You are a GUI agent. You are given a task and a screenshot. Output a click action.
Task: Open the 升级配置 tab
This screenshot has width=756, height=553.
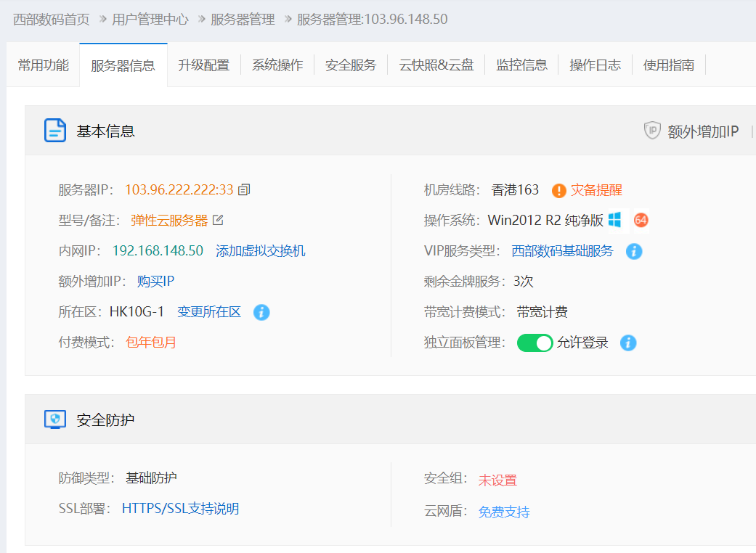203,65
